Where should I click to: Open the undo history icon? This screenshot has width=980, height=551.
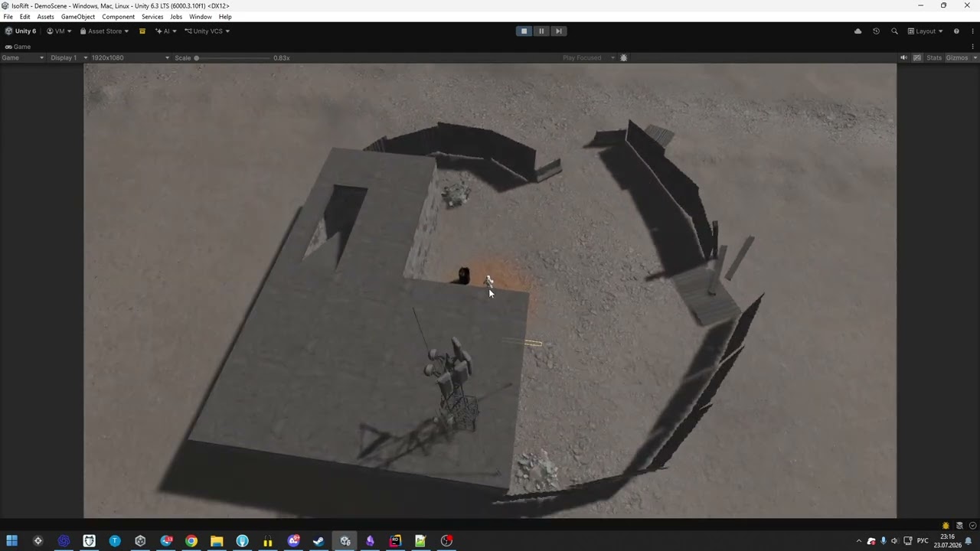[x=876, y=31]
